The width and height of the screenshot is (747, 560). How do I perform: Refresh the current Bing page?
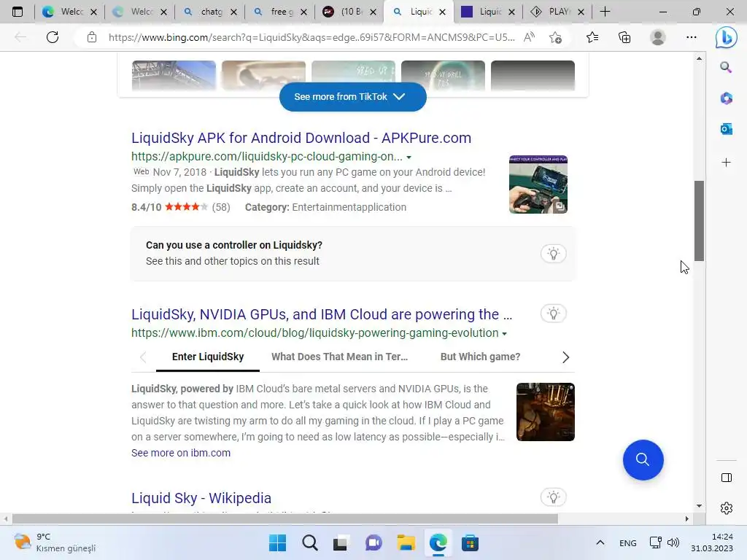(x=53, y=37)
